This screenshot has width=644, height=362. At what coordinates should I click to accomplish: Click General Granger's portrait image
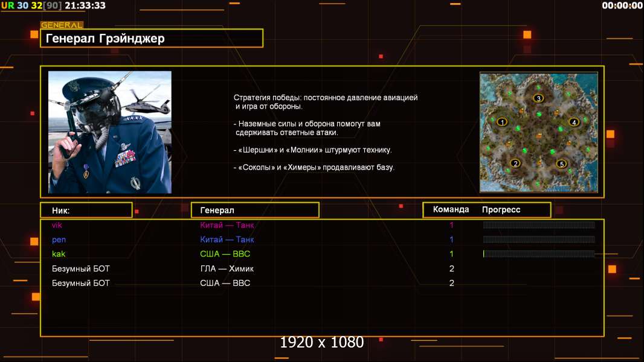pyautogui.click(x=110, y=132)
